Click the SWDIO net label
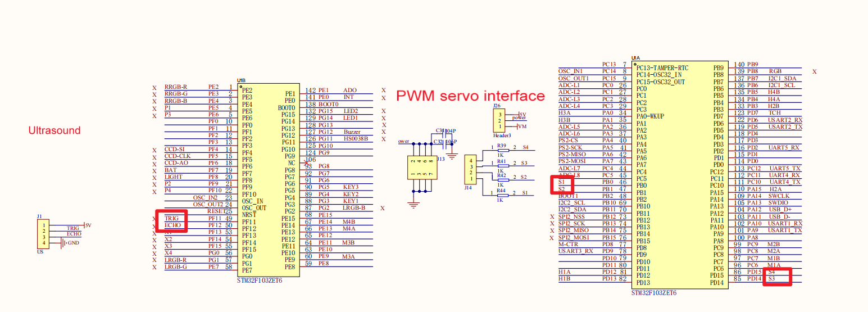868x312 pixels. [779, 202]
